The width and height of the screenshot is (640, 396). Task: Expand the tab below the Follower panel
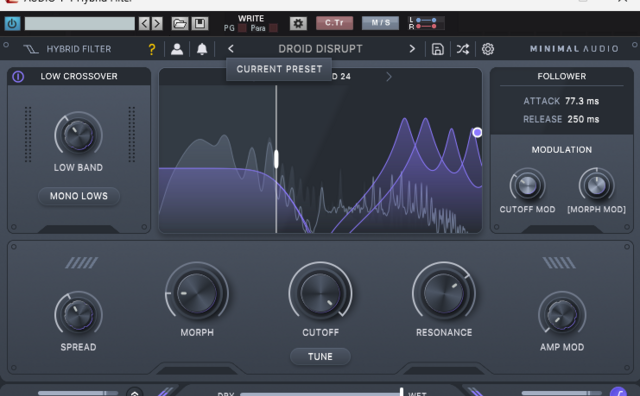(x=562, y=229)
